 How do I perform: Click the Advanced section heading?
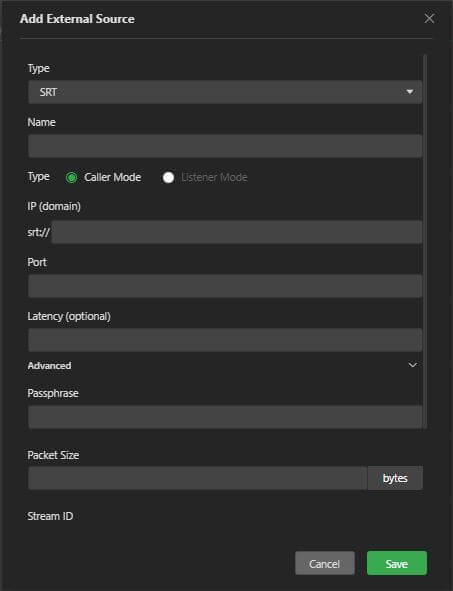49,366
